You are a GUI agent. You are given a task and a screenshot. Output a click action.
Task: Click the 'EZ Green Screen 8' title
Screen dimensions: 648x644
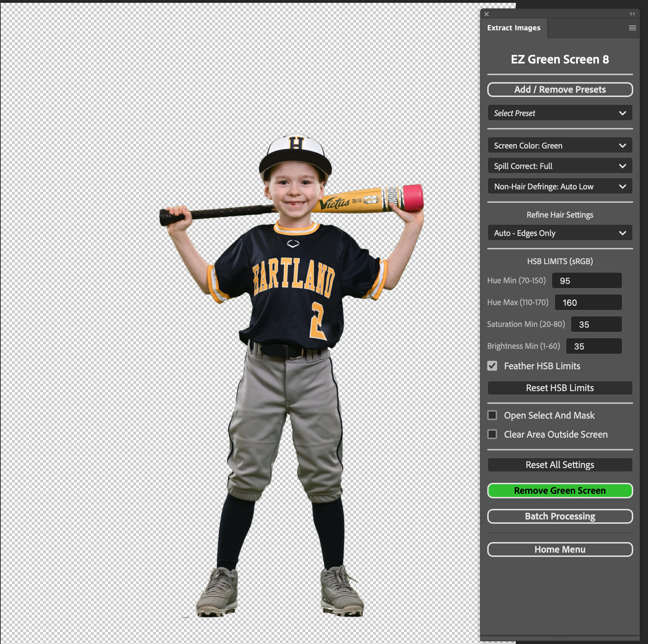[560, 59]
